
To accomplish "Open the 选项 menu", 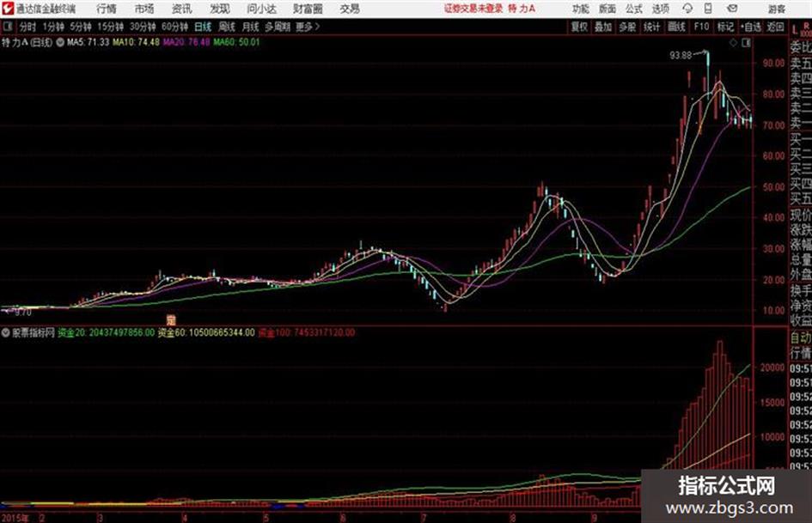I will tap(660, 9).
